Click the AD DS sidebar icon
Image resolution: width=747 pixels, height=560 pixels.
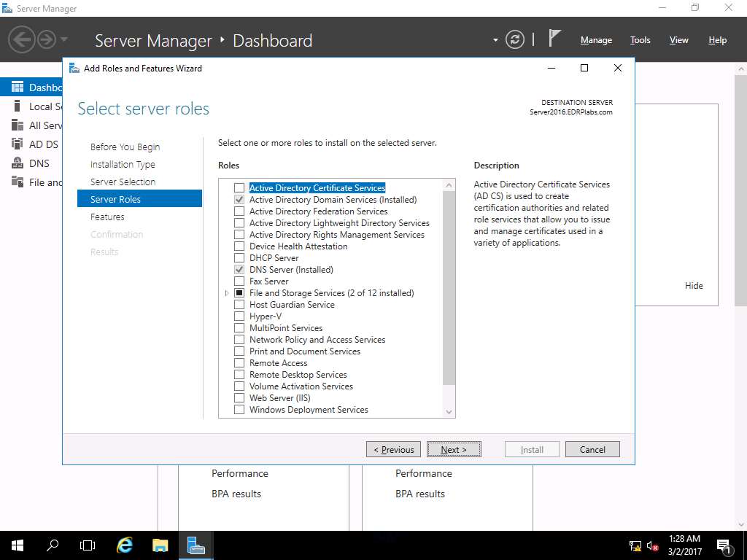[18, 144]
